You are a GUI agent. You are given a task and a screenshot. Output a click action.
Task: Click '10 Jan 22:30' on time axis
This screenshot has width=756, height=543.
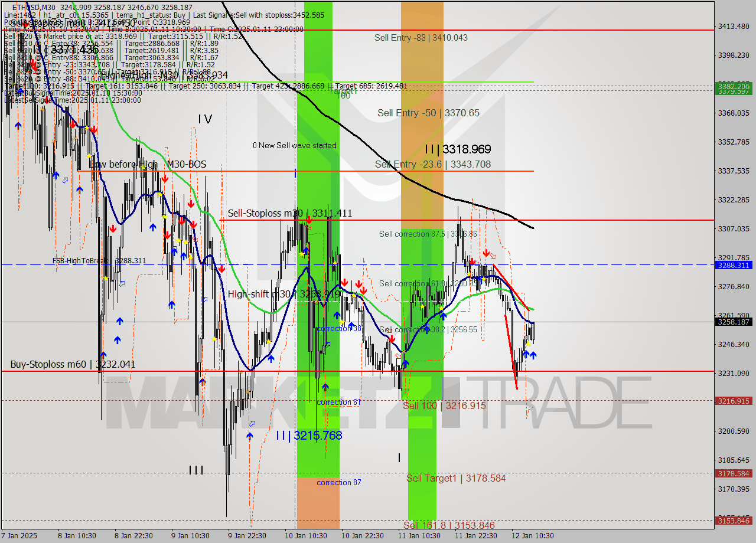pos(363,536)
